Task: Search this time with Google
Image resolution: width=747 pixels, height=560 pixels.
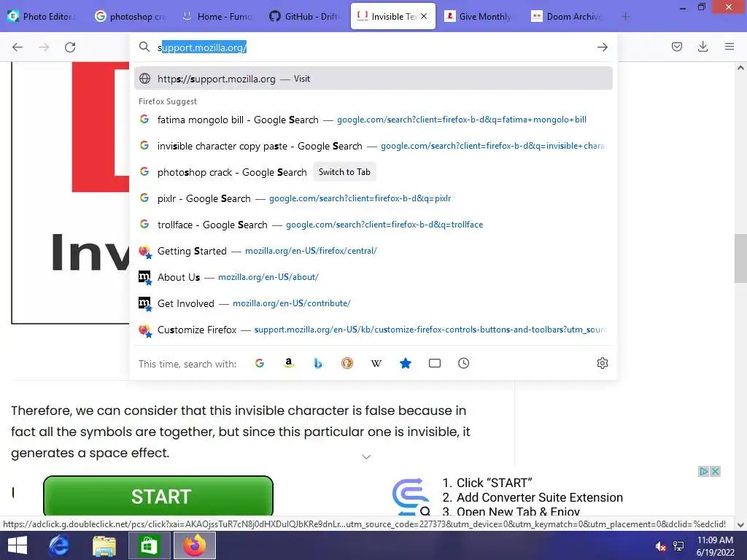Action: (x=260, y=363)
